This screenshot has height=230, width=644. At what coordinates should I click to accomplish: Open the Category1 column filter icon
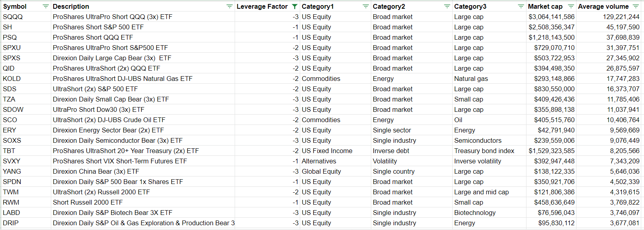point(366,6)
